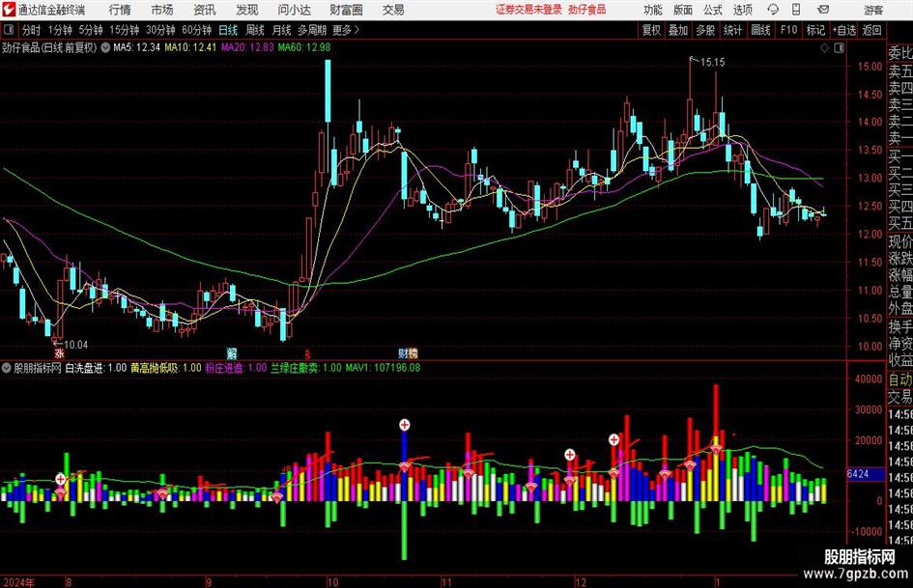Open the 市场 menu
Image resolution: width=913 pixels, height=588 pixels.
(x=162, y=10)
